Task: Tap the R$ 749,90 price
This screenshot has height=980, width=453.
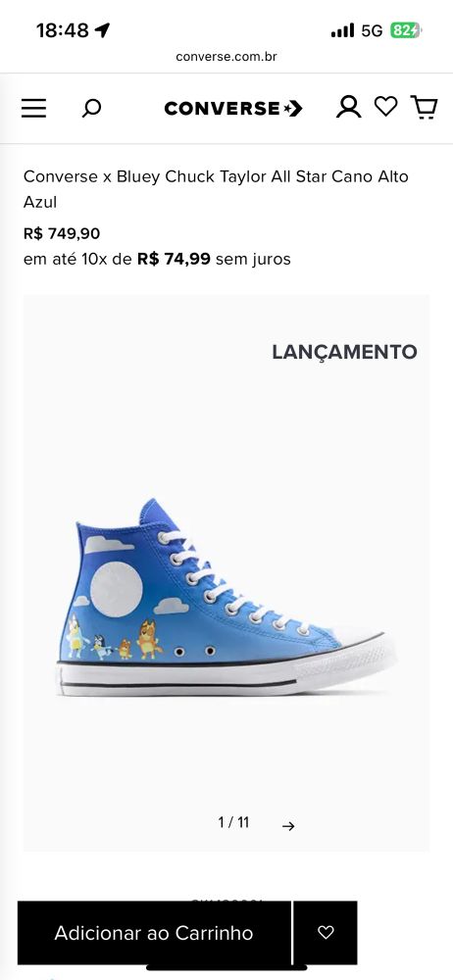Action: (62, 234)
